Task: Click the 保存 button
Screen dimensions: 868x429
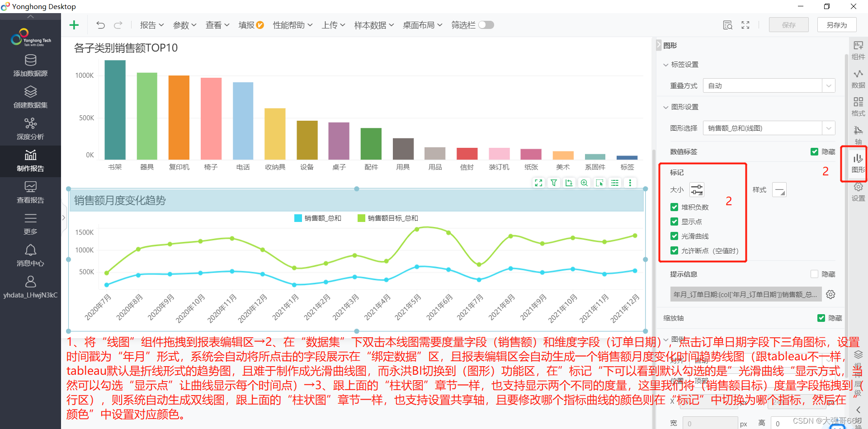Action: [788, 25]
